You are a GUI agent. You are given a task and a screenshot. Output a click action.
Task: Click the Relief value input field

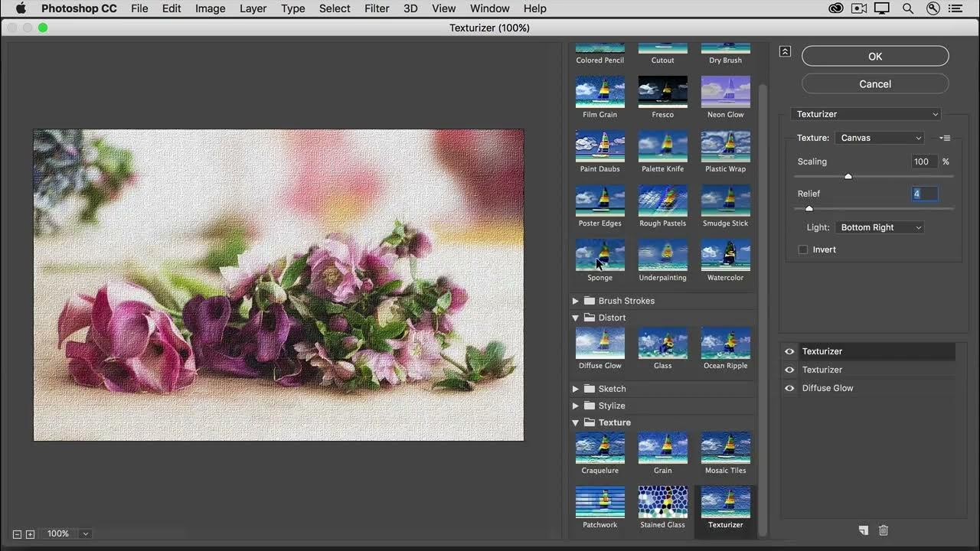pyautogui.click(x=924, y=194)
